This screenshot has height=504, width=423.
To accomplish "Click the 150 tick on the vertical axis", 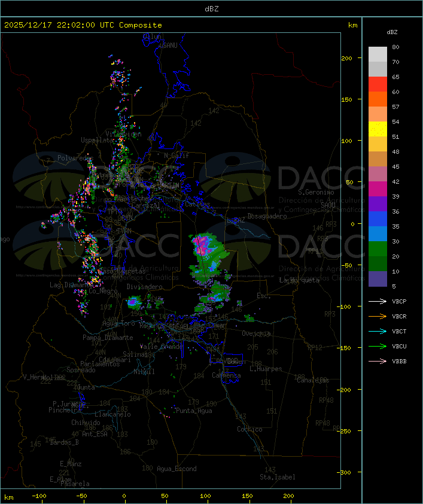I will (346, 99).
